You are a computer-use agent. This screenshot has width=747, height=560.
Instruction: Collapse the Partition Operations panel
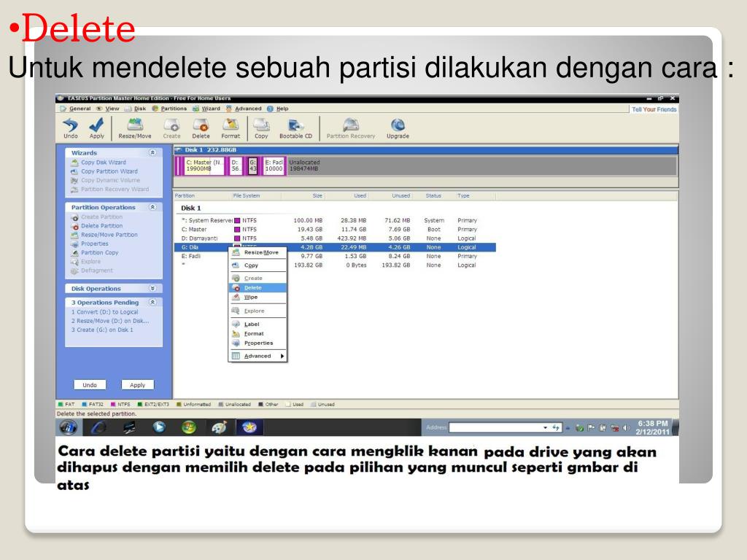pos(152,207)
